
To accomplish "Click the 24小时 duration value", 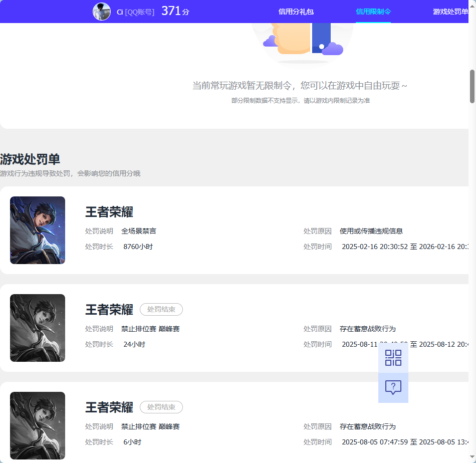I will (x=134, y=344).
